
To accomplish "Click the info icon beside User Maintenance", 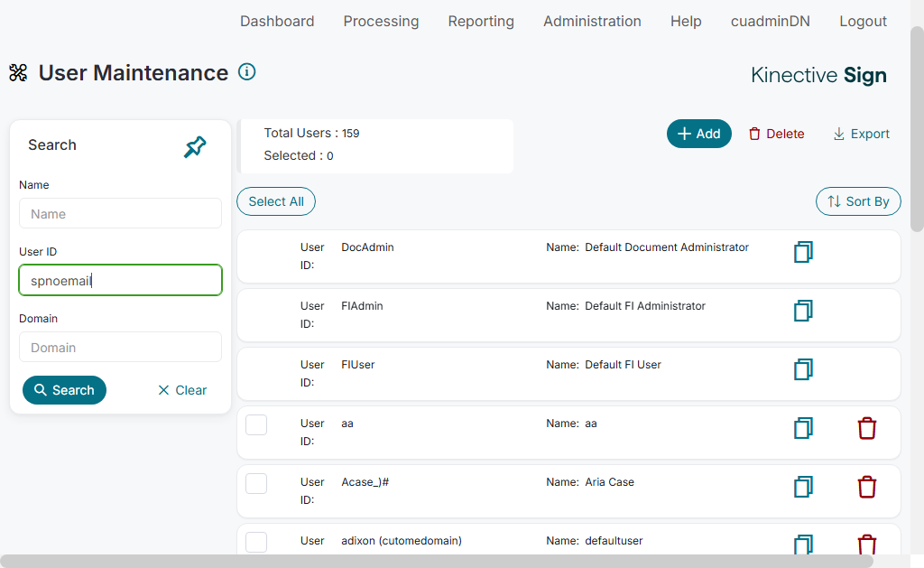I will click(x=246, y=72).
